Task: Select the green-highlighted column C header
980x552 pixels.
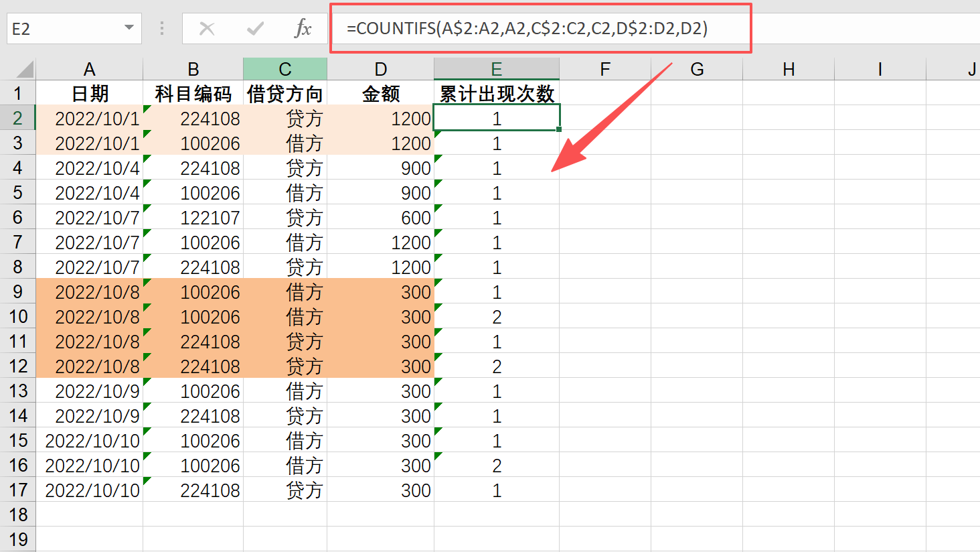Action: [x=285, y=69]
